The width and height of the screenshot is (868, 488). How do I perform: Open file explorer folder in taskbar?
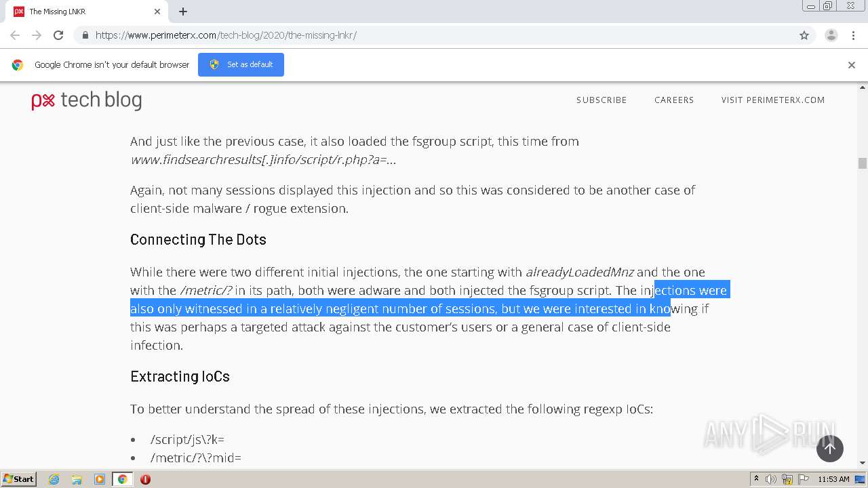[77, 479]
